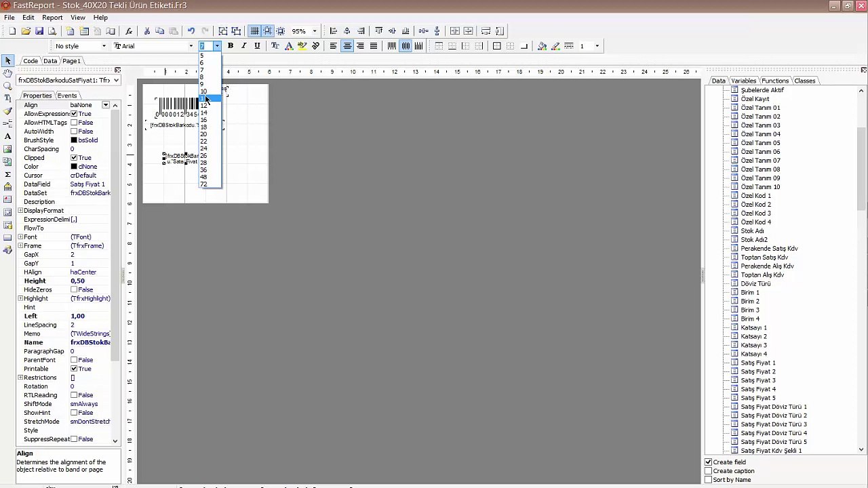The image size is (868, 488).
Task: Switch to the Code tab
Action: [x=31, y=61]
